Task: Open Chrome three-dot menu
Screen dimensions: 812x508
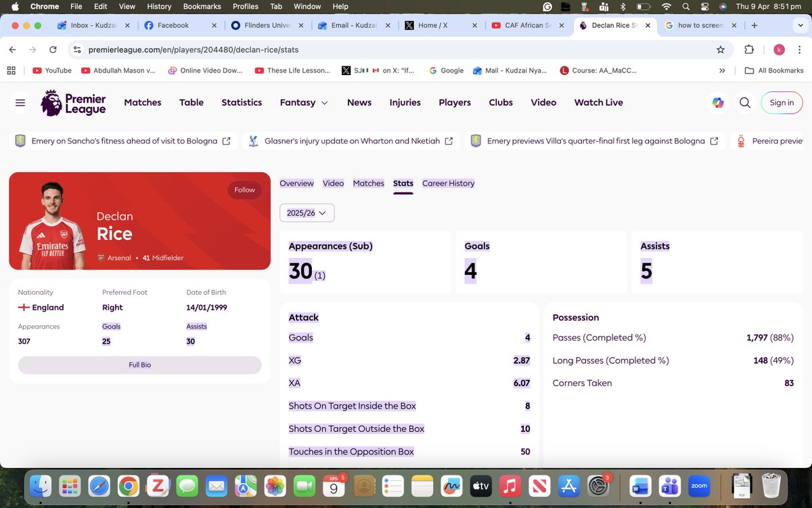Action: pyautogui.click(x=799, y=49)
